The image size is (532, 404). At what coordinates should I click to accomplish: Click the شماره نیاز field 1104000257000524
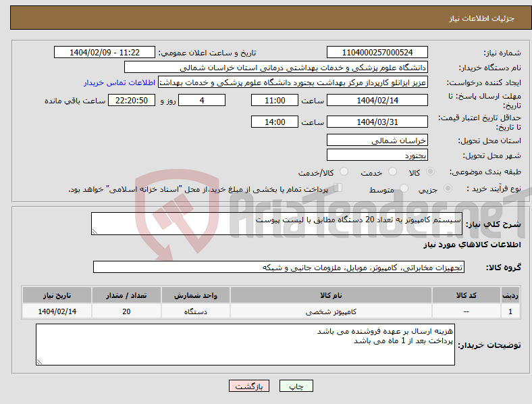377,52
